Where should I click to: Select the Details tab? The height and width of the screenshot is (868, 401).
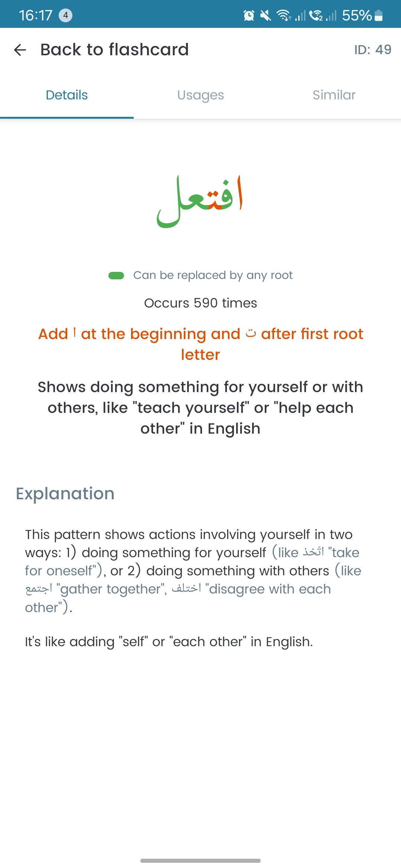[67, 95]
